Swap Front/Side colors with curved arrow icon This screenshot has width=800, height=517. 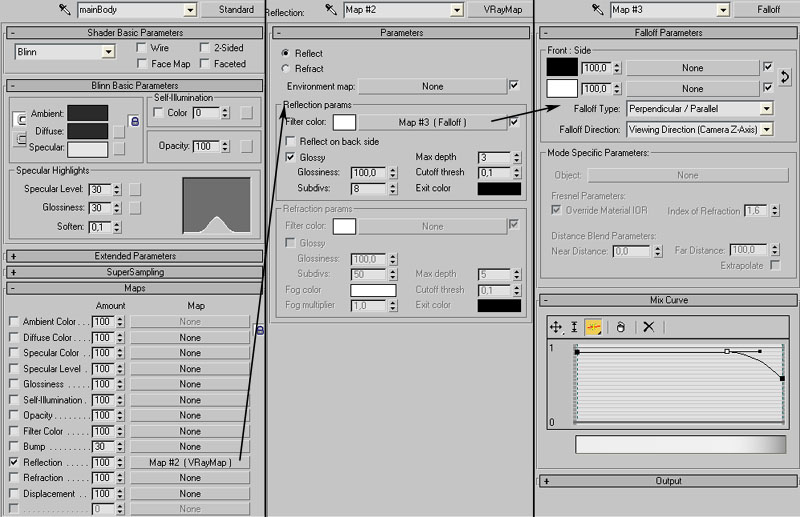click(785, 78)
